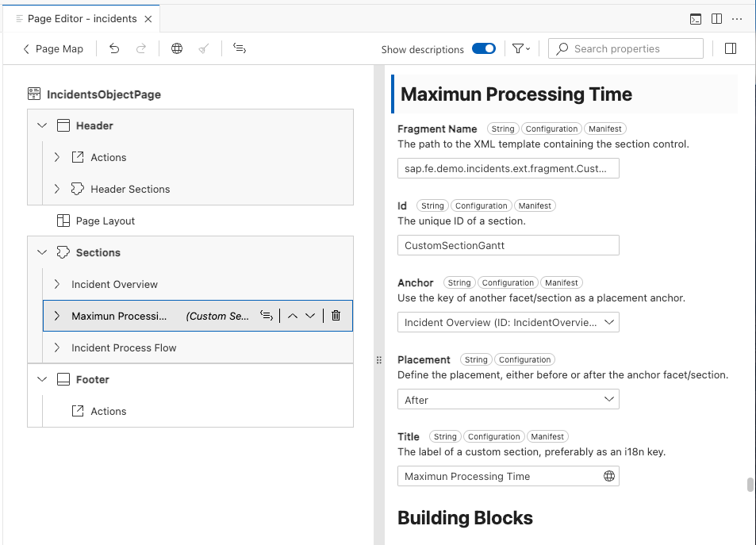Click the globe icon in toolbar
Viewport: 756px width, 545px height.
177,49
